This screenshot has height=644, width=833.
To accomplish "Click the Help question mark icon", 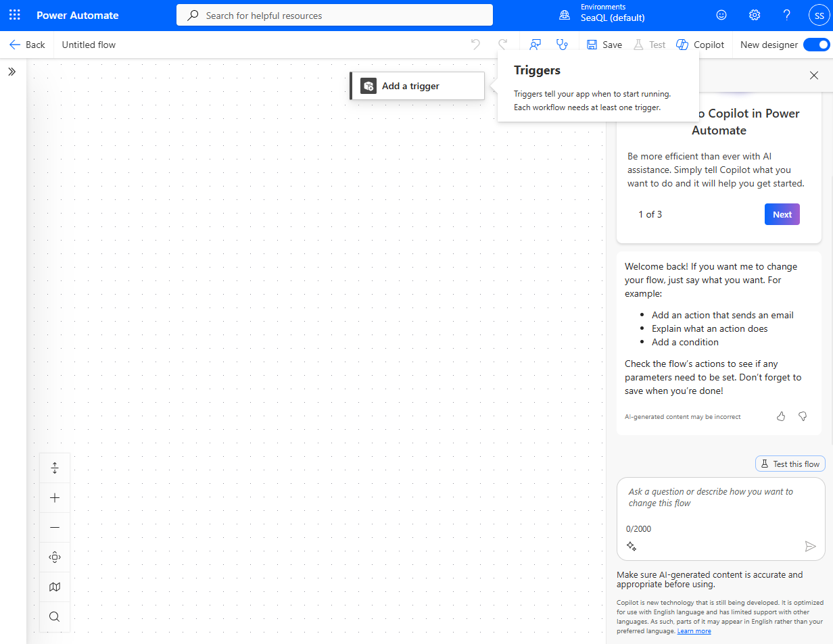I will pos(786,15).
